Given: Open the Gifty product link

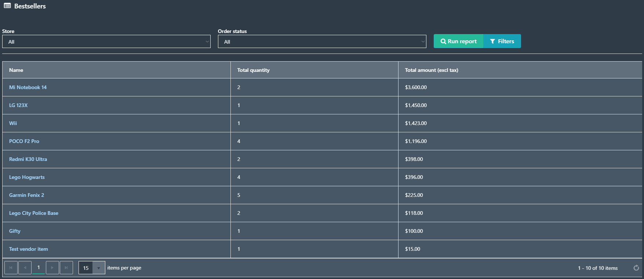Looking at the screenshot, I should [15, 231].
